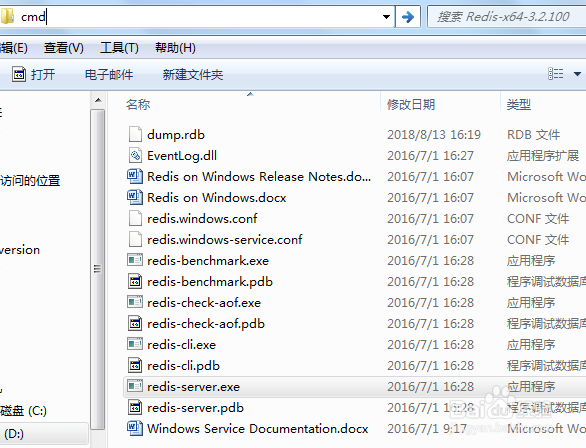Click the address bar containing cmd
Image resolution: width=586 pixels, height=448 pixels.
[198, 16]
